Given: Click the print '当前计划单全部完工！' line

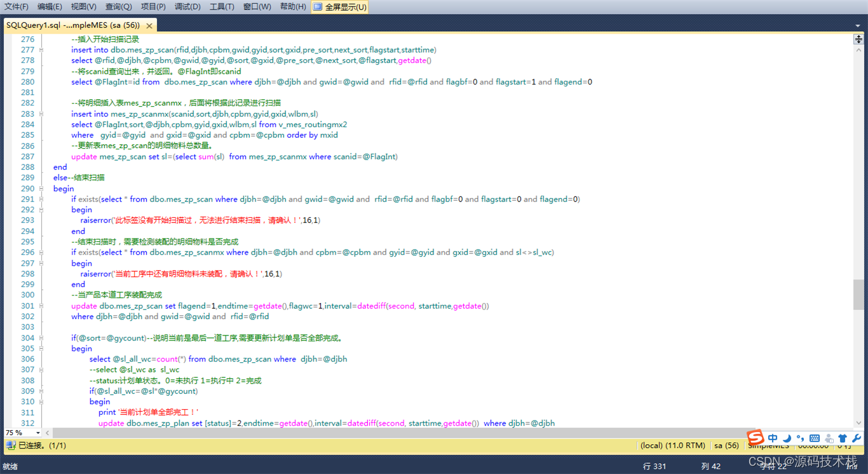Looking at the screenshot, I should pyautogui.click(x=148, y=412).
